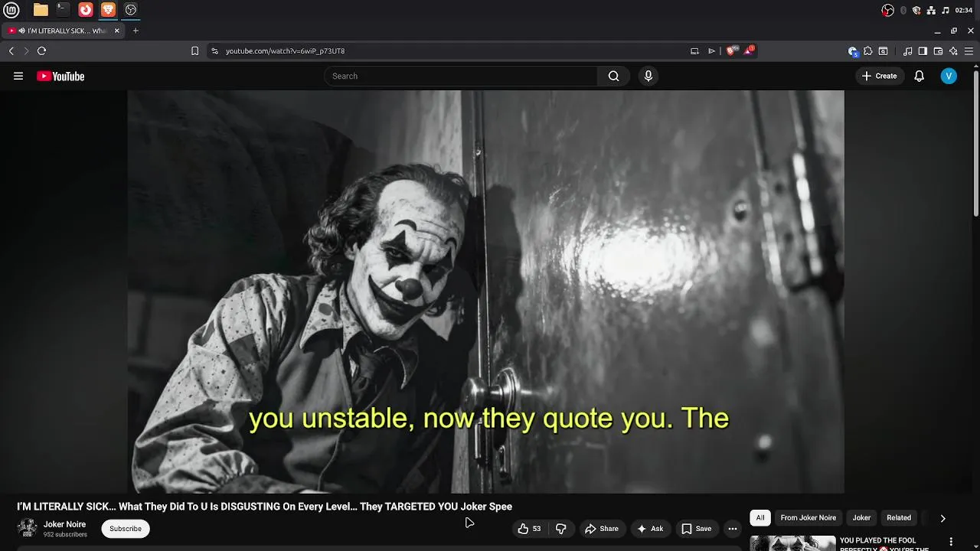This screenshot has width=980, height=551.
Task: Open a new browser tab with plus
Action: click(136, 31)
